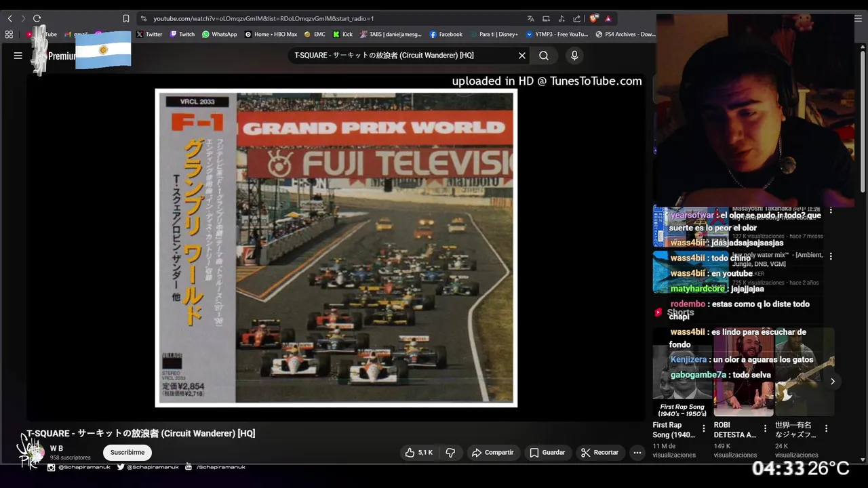The image size is (868, 488).
Task: Click the 958 suscriptores text
Action: coord(70,458)
